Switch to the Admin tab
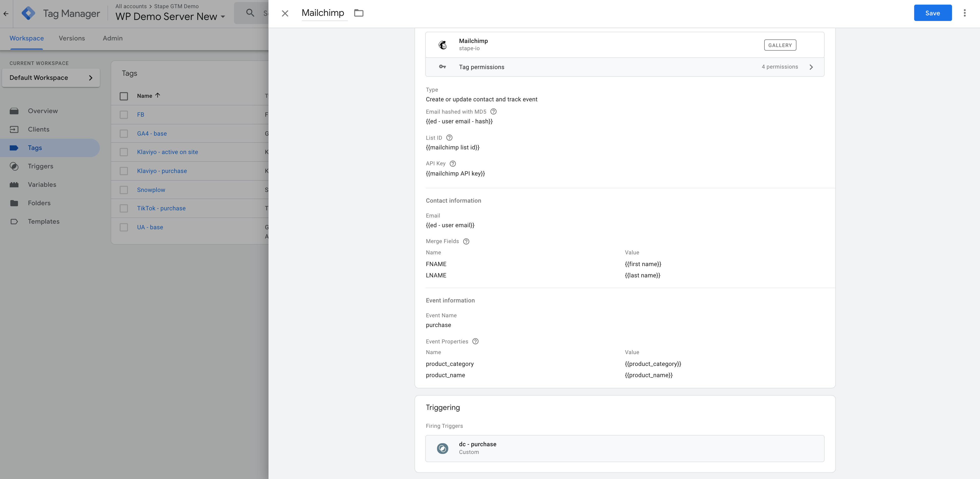The height and width of the screenshot is (479, 980). (x=113, y=38)
